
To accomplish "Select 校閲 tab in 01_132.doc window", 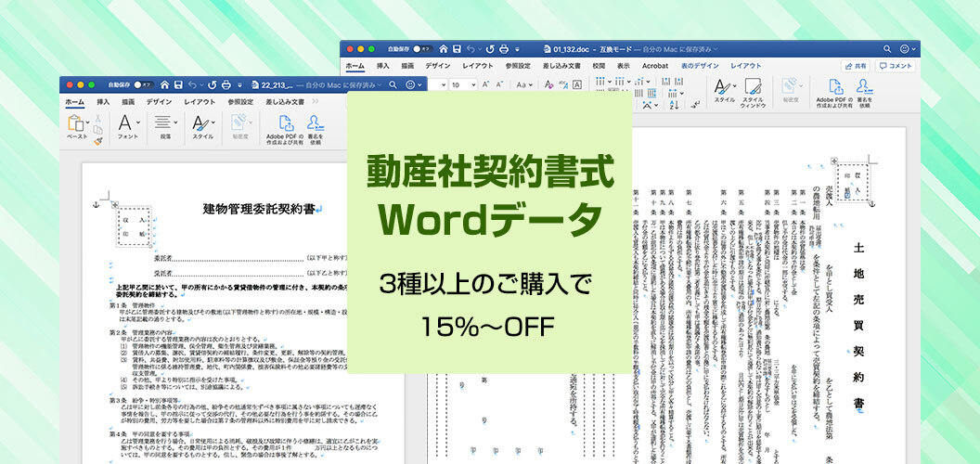I will tap(599, 66).
